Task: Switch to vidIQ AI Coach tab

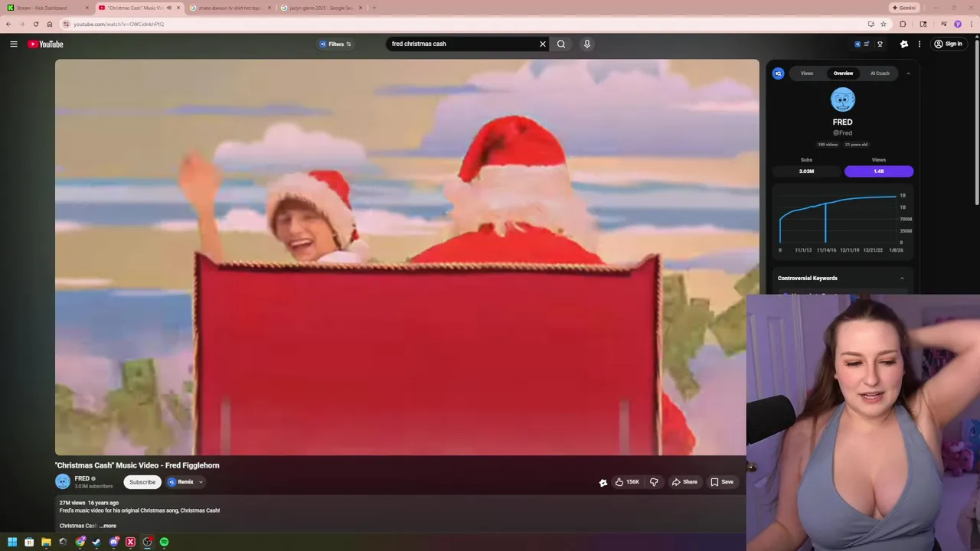Action: click(x=880, y=73)
